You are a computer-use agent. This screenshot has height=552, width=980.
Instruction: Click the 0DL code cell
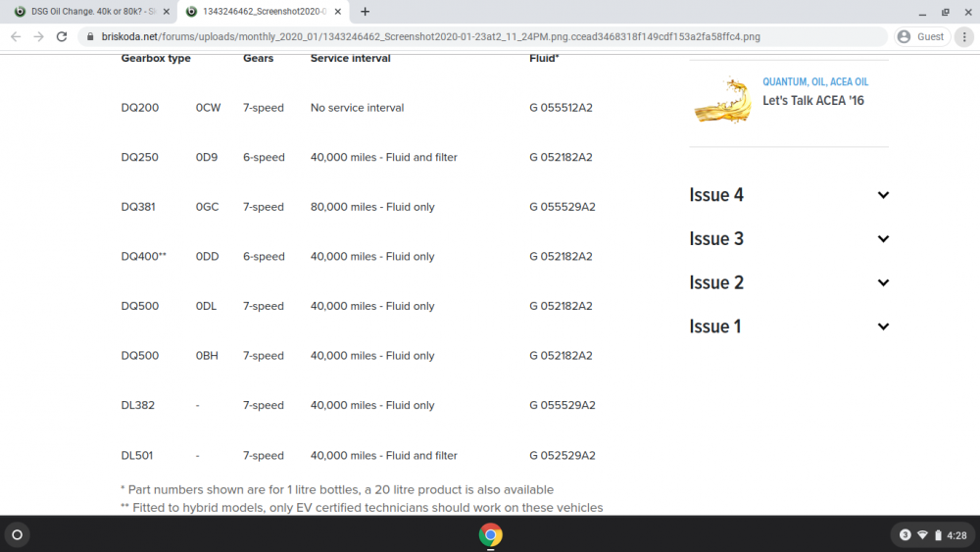[206, 306]
